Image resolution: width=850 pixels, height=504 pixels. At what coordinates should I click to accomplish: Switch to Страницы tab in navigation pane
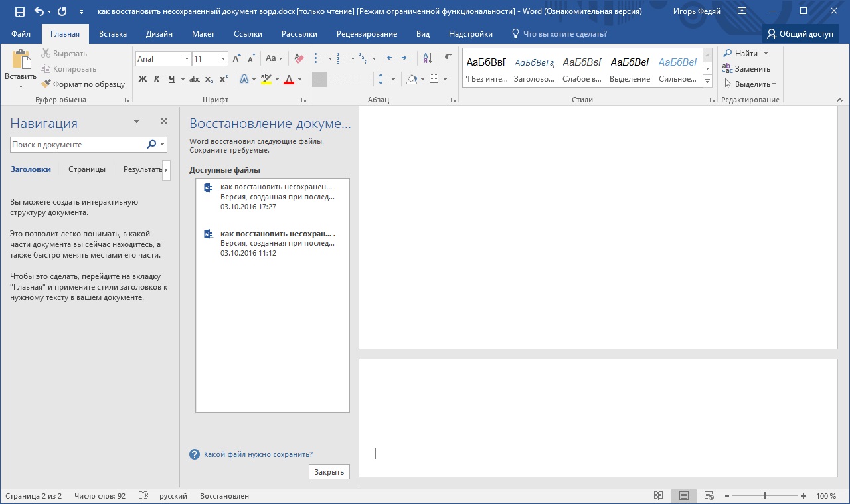coord(87,169)
